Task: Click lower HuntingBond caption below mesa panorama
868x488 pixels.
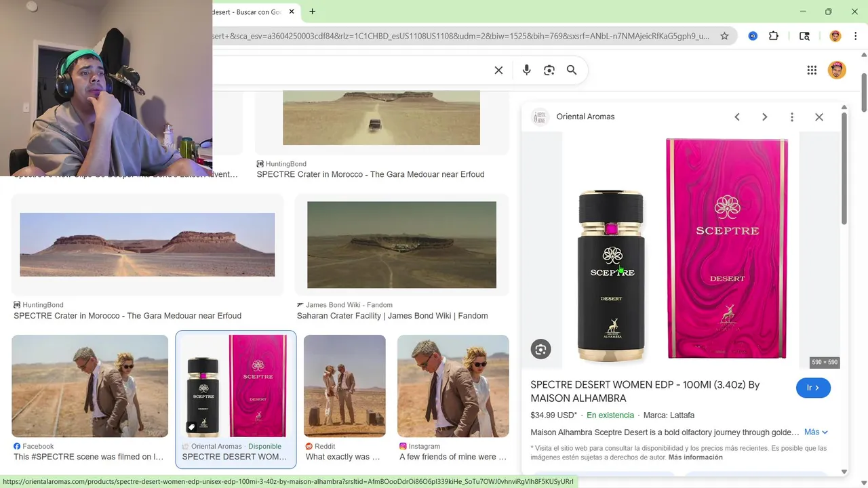Action: 127,316
